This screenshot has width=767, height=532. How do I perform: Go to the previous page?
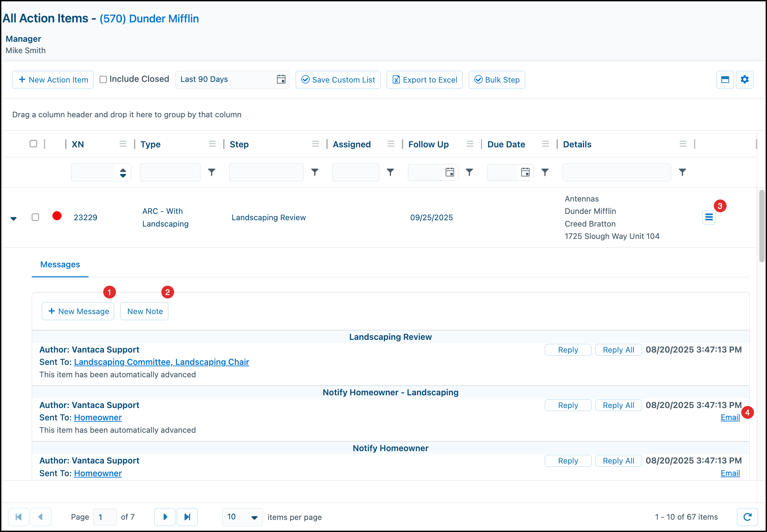41,517
